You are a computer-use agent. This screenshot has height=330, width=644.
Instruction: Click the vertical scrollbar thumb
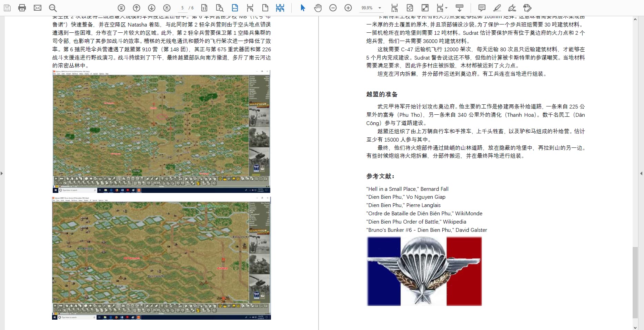(635, 282)
